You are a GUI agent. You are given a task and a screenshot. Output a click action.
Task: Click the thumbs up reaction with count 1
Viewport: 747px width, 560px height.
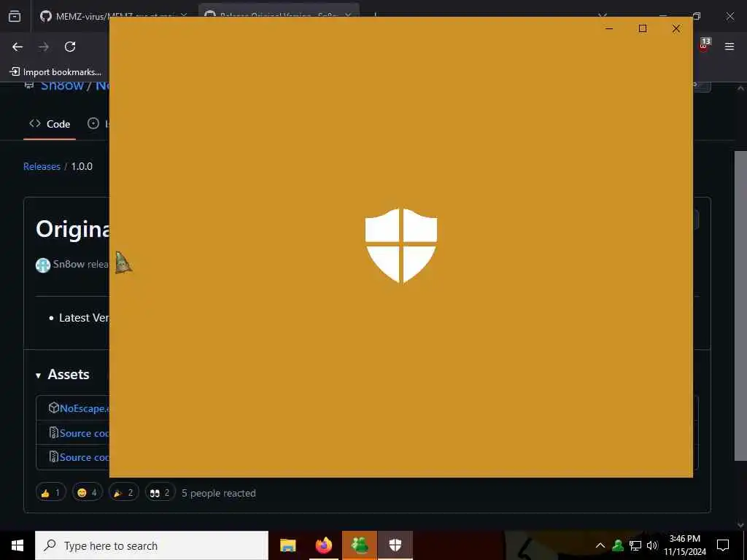pos(50,493)
